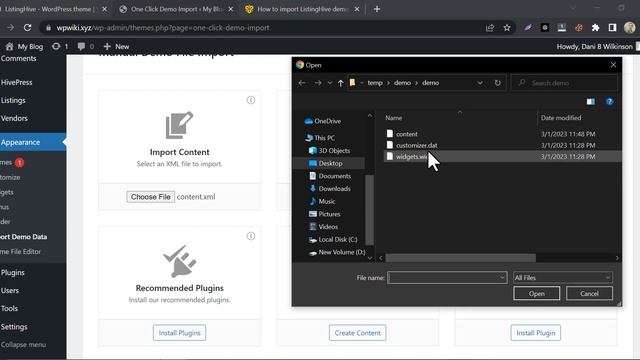Click the Open button in the dialog
The height and width of the screenshot is (360, 640).
coord(536,293)
